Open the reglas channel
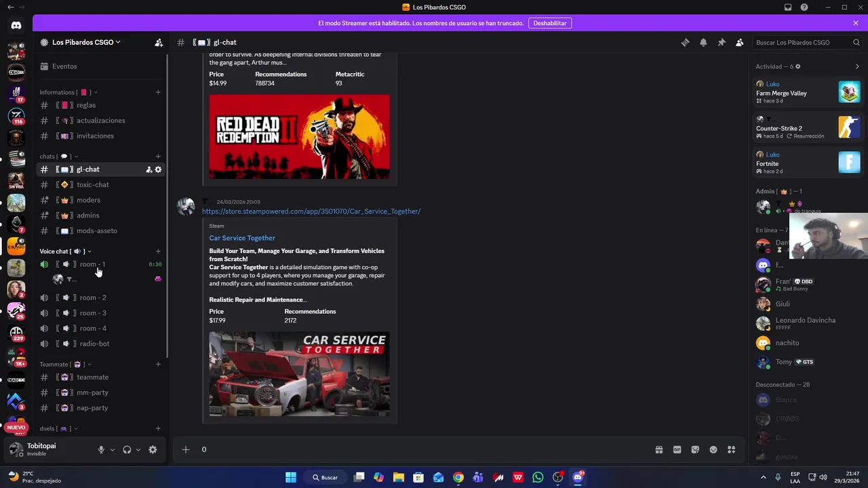868x488 pixels. click(100, 105)
